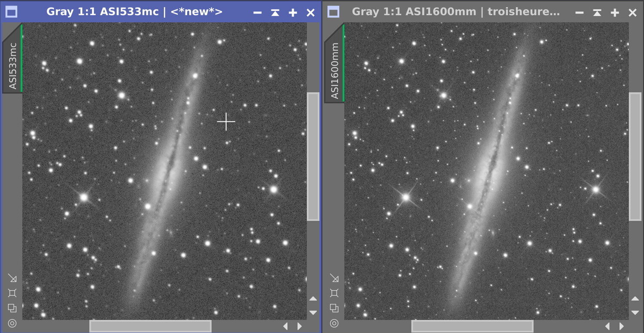This screenshot has width=644, height=333.
Task: Click the concentric circles icon in ASI1600mm window
Action: pos(334,323)
